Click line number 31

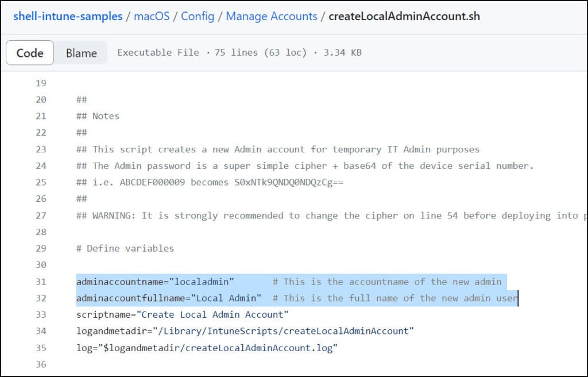(x=41, y=282)
